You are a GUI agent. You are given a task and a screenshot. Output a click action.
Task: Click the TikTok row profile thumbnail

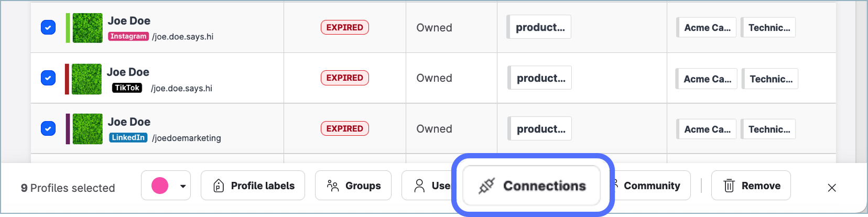pyautogui.click(x=86, y=79)
